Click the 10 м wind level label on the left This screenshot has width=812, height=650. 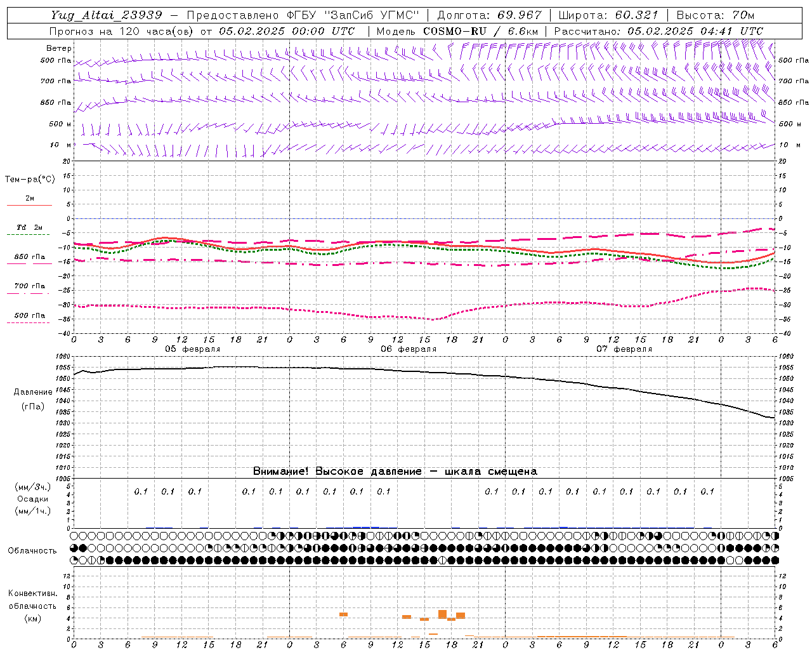coord(61,145)
